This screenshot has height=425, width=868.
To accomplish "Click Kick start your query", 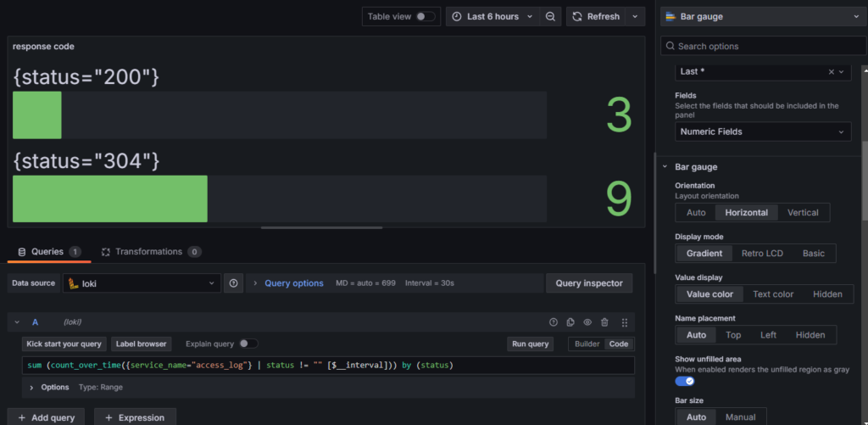I will coord(64,344).
